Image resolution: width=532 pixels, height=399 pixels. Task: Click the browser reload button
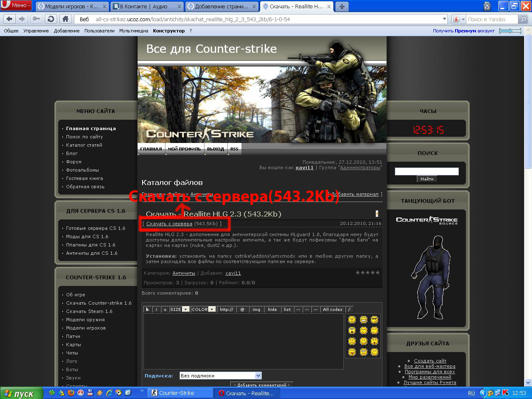click(x=51, y=19)
